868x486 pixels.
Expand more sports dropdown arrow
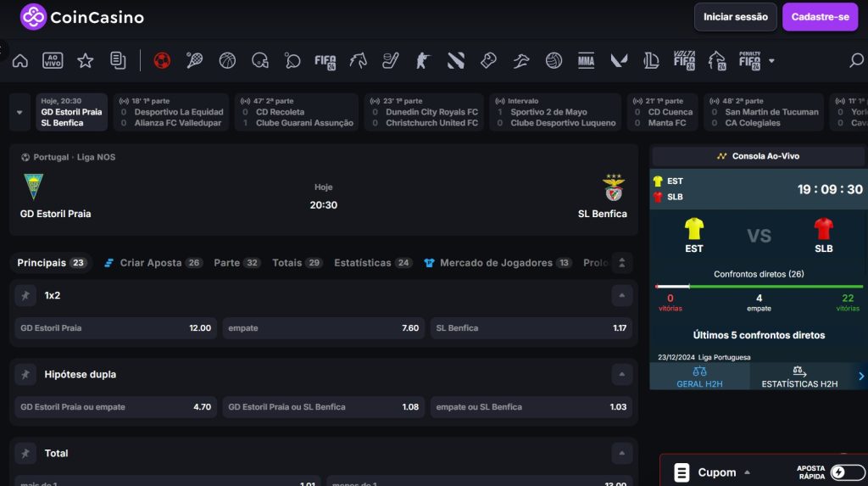(x=771, y=60)
